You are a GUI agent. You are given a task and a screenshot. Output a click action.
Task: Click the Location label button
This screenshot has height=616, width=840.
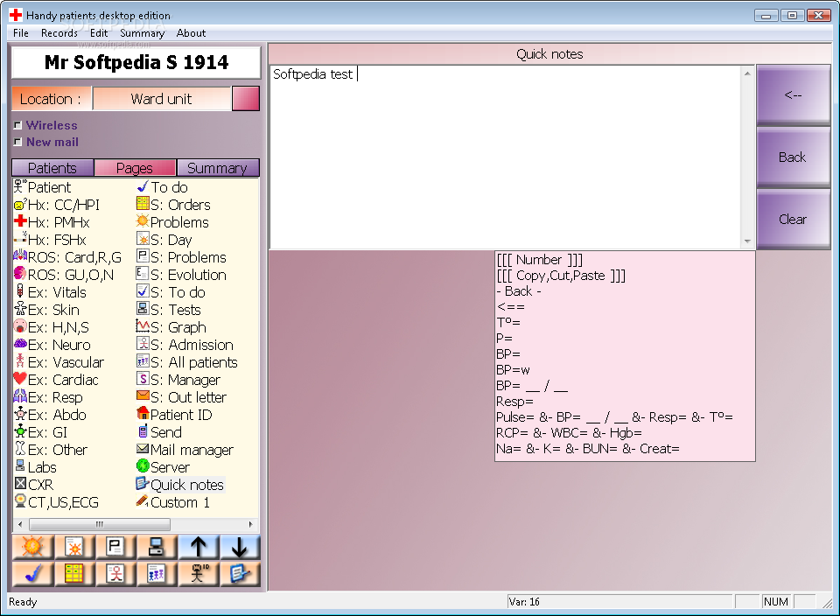coord(51,99)
